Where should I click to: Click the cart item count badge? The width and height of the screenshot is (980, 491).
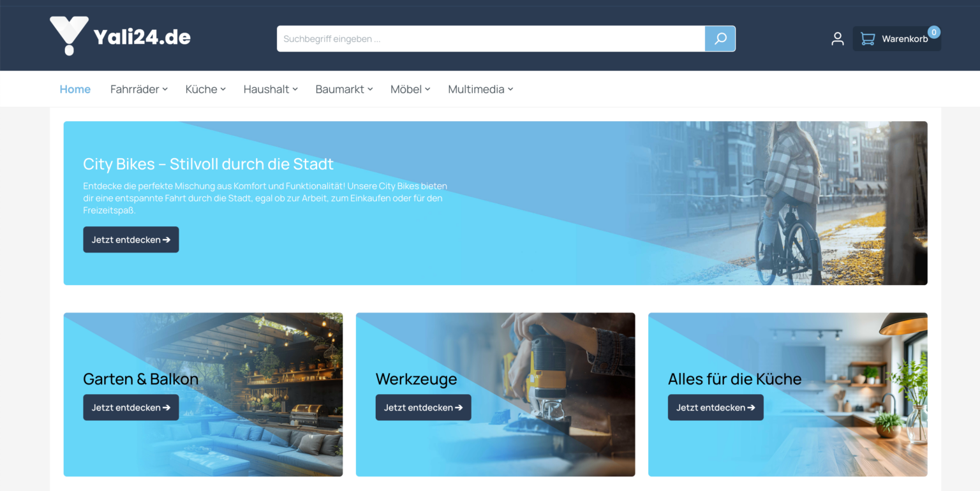pos(933,32)
